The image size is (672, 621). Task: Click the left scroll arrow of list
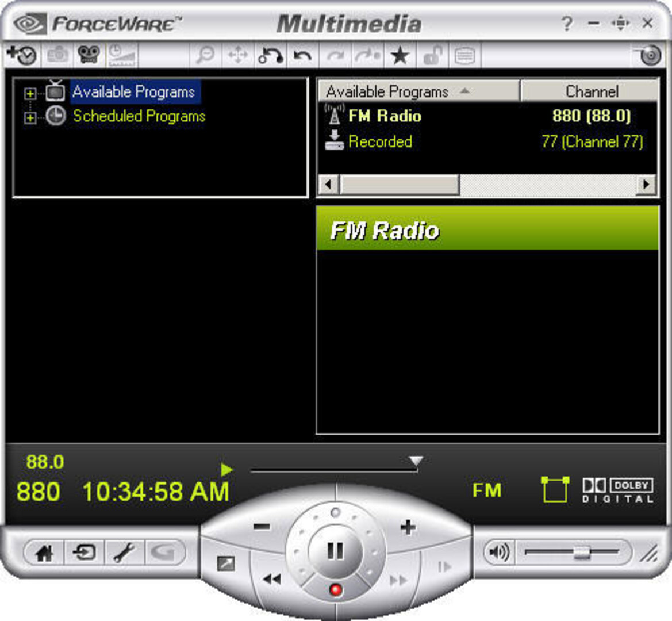tap(329, 185)
